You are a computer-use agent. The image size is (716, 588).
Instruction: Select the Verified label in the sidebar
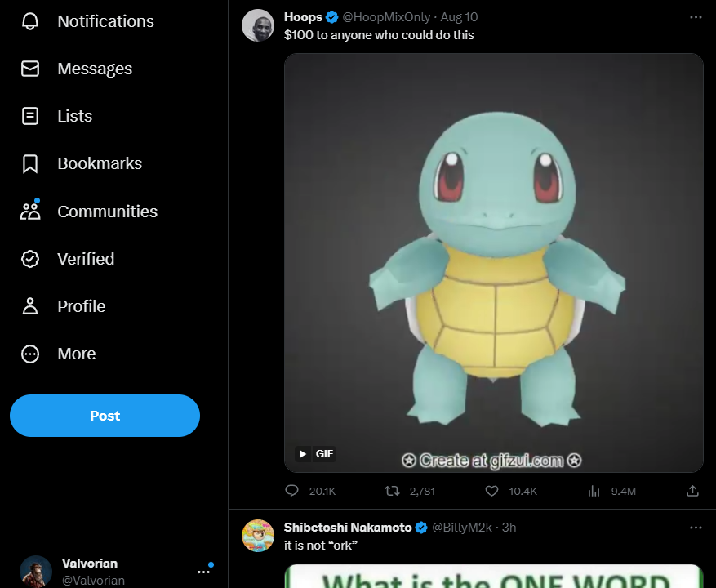[86, 259]
